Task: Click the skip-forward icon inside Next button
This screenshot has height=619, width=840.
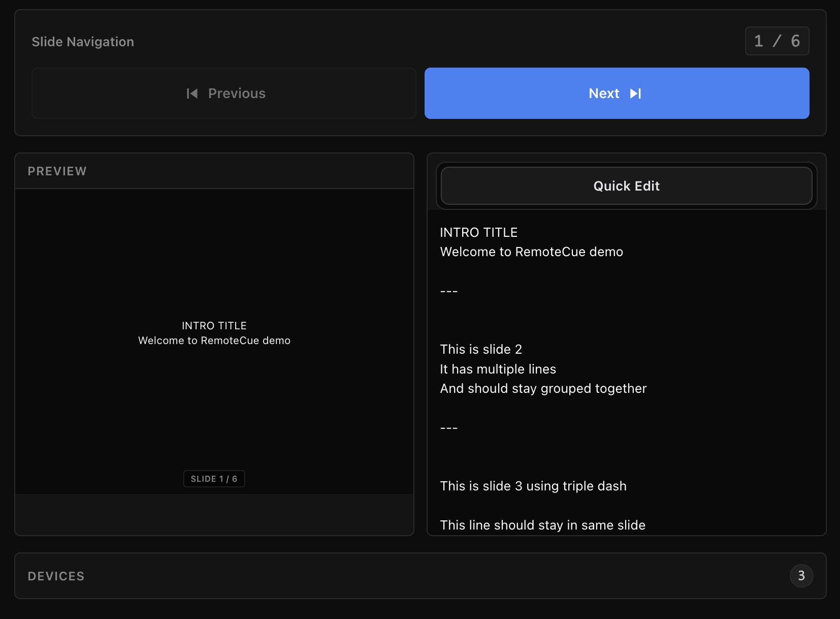Action: click(635, 93)
